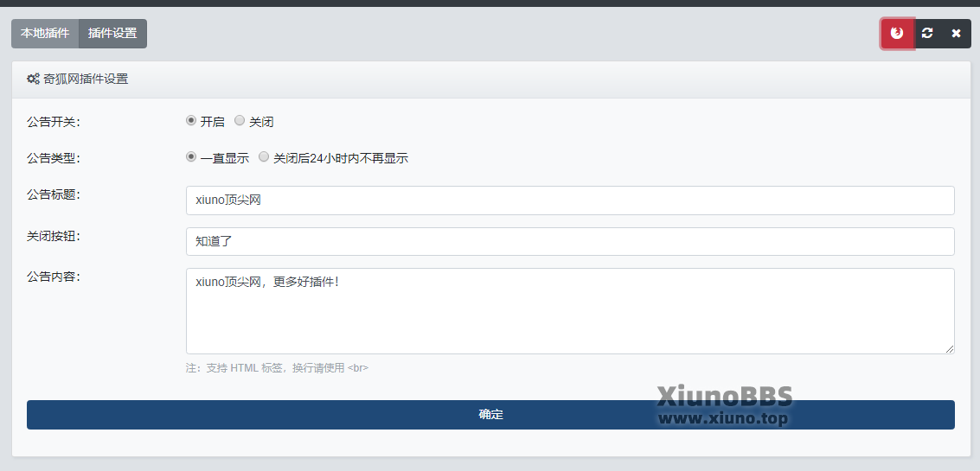Select 开启 for 公告开关
This screenshot has width=980, height=471.
coord(191,121)
